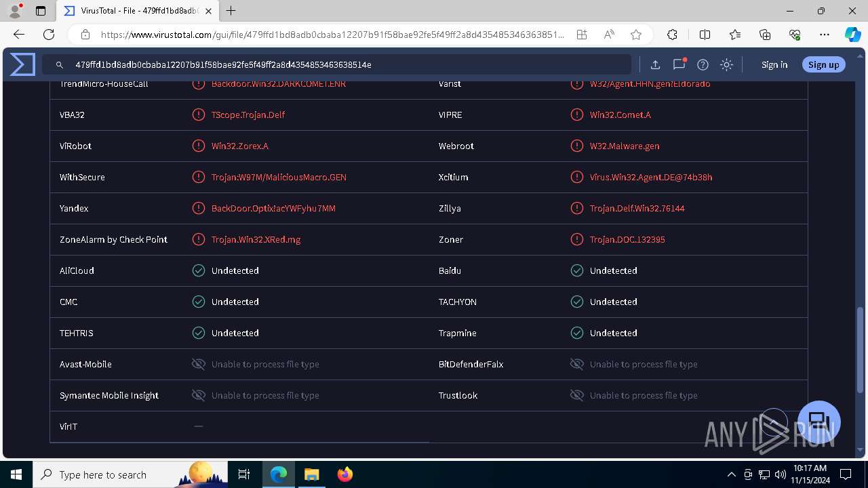
Task: Open a new tab with plus button
Action: [231, 11]
